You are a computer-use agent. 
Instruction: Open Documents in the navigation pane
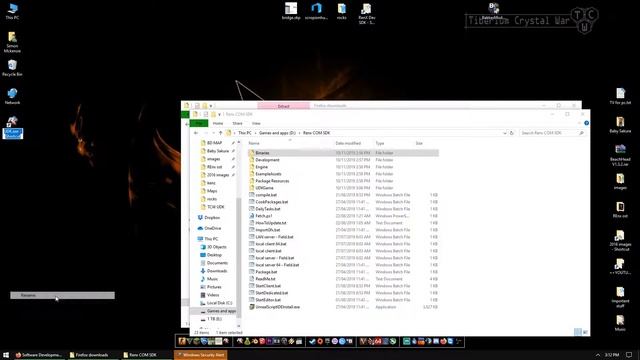click(214, 263)
